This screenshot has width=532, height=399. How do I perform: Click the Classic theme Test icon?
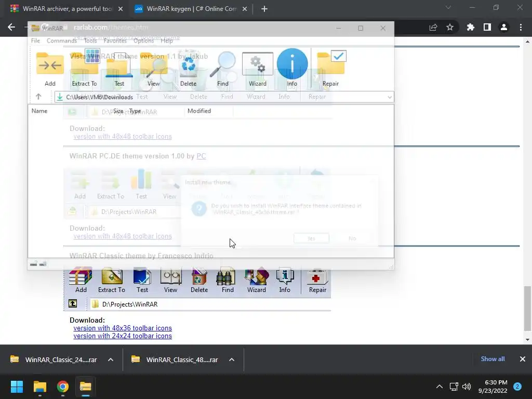tap(142, 281)
